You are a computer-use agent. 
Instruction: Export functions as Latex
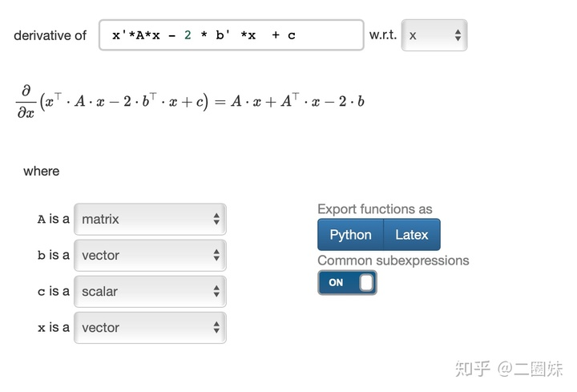coord(412,235)
